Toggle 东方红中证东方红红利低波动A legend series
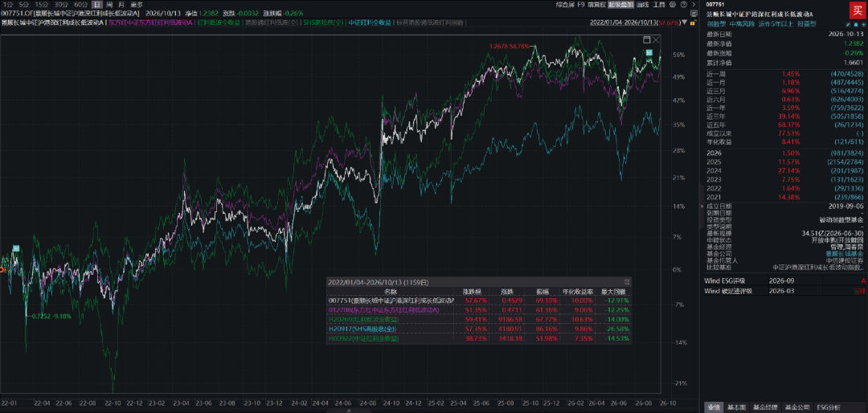868x413 pixels. [x=150, y=22]
